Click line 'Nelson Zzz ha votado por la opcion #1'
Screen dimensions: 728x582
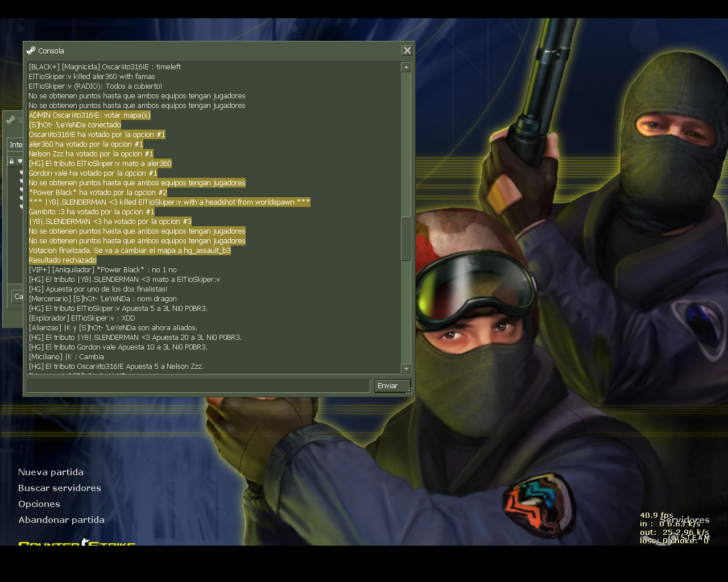tap(91, 154)
